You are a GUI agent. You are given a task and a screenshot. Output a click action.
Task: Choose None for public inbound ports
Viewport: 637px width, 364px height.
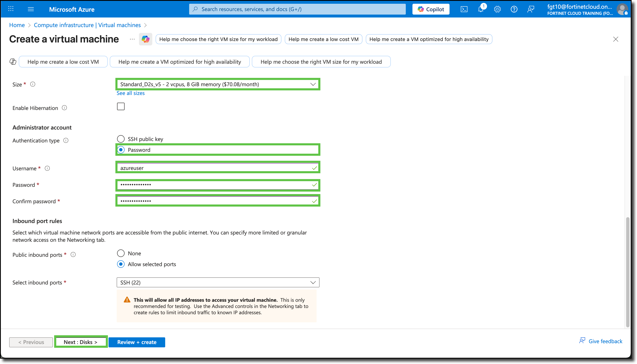pos(121,253)
